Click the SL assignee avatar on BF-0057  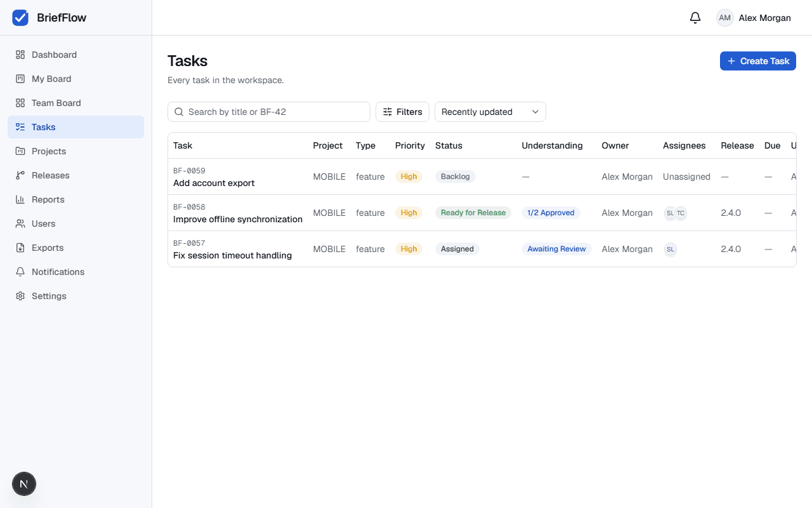coord(670,249)
